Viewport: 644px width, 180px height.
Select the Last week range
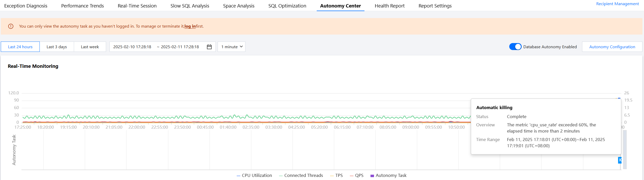coord(90,47)
